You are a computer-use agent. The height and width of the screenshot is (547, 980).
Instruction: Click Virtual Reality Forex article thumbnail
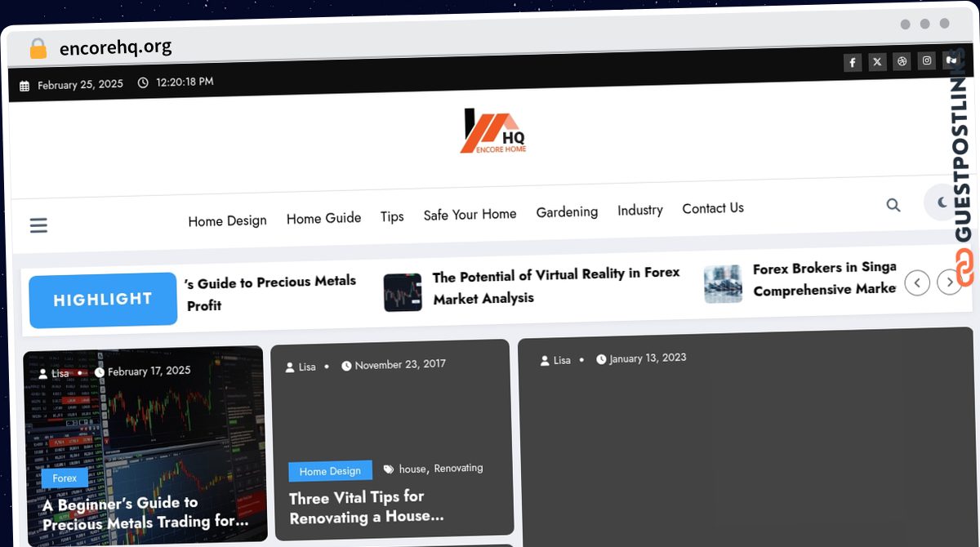tap(403, 292)
